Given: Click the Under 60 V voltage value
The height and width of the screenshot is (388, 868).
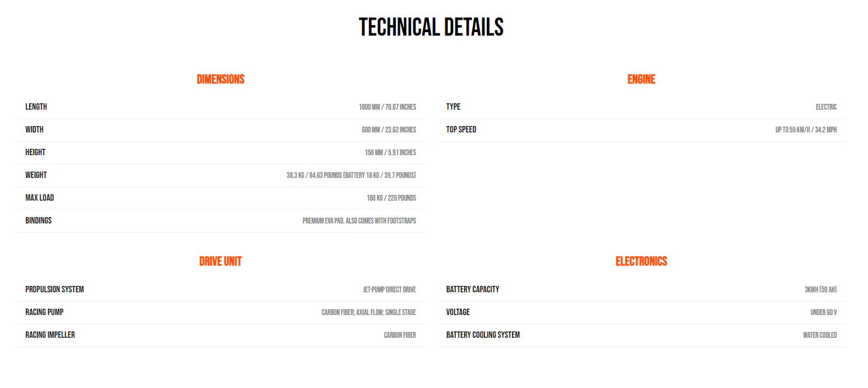Looking at the screenshot, I should (x=823, y=312).
